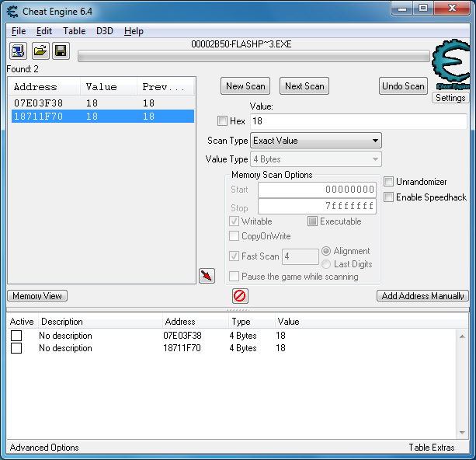Click address table scrollbar up arrow
The height and width of the screenshot is (460, 476).
[462, 336]
